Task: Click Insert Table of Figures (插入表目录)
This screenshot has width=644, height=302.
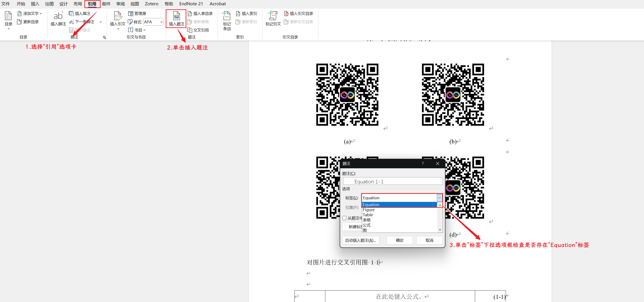Action: pos(200,14)
